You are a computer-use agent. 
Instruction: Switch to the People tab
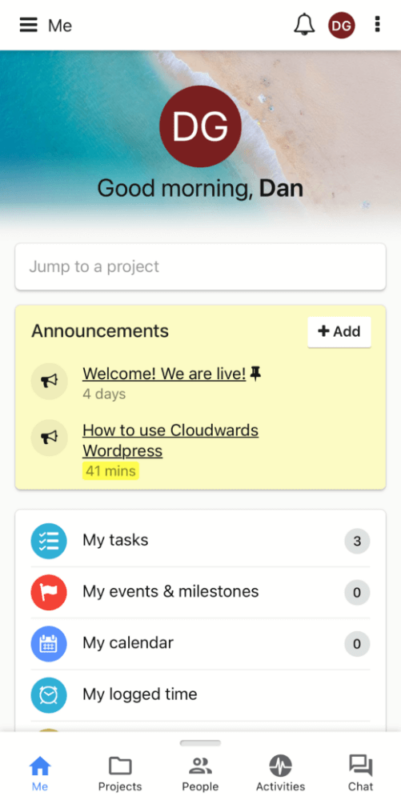click(x=200, y=773)
